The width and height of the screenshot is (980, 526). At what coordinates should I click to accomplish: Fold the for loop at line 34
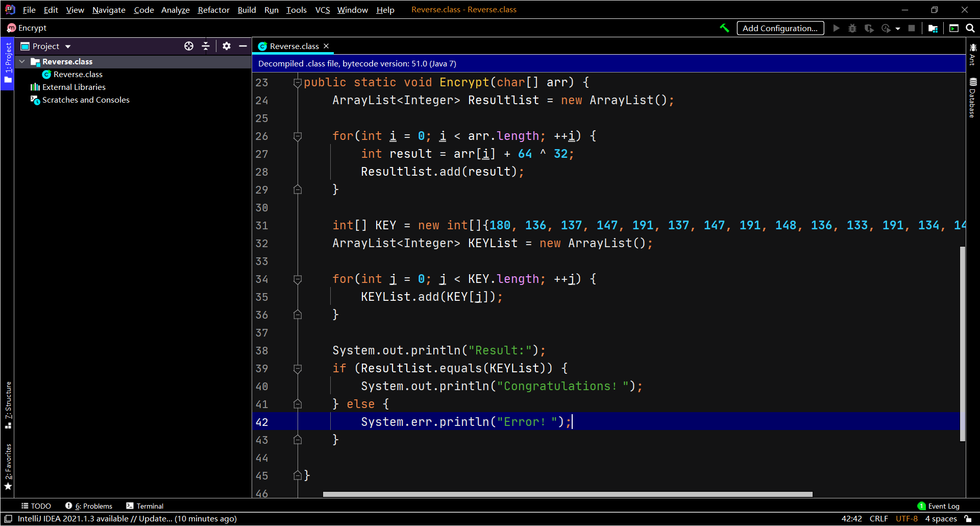coord(298,279)
